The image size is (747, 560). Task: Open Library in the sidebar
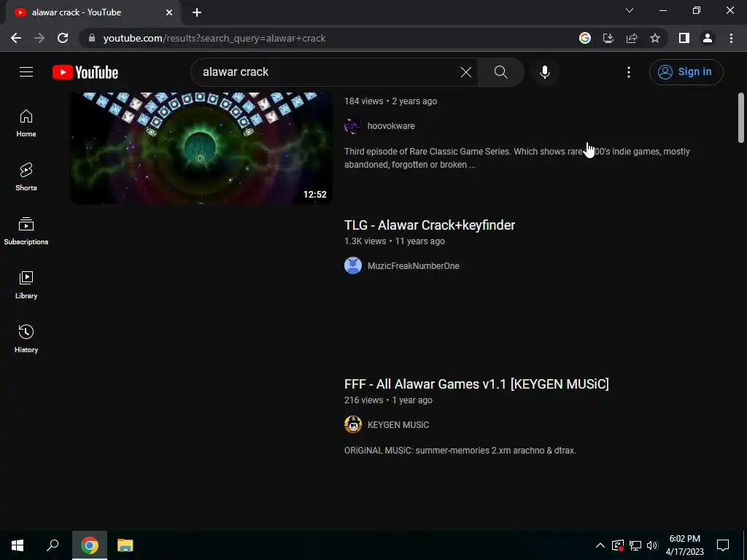26,285
